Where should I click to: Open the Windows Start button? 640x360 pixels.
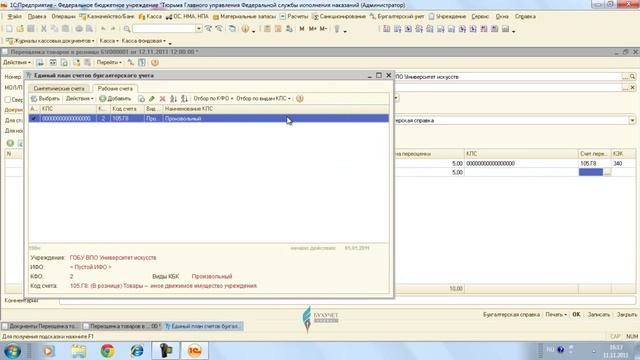point(13,351)
